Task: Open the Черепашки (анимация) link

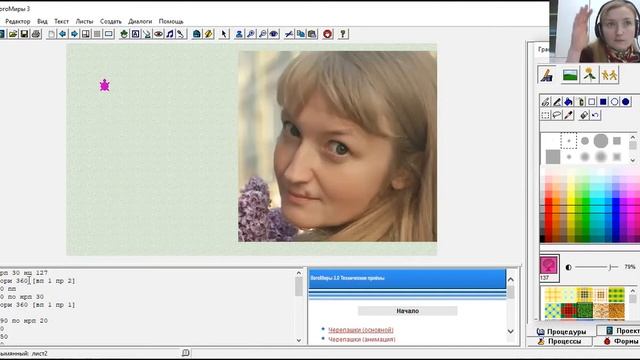Action: pyautogui.click(x=362, y=339)
